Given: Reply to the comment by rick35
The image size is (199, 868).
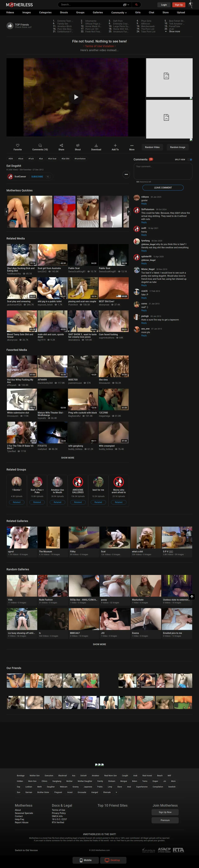Looking at the screenshot, I should [x=144, y=298].
